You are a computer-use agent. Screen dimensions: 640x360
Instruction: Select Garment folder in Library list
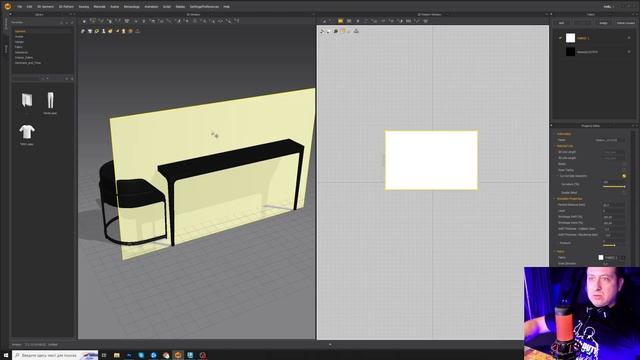[x=20, y=31]
